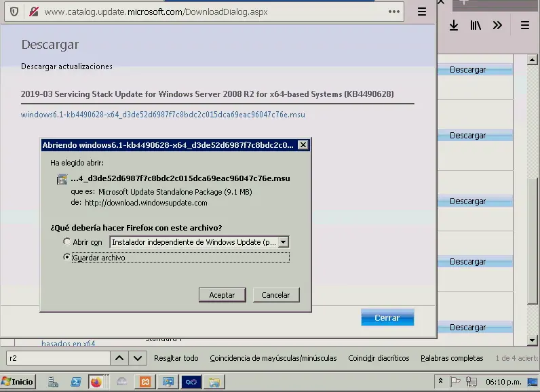Image resolution: width=540 pixels, height=392 pixels.
Task: Go to next find match arrow
Action: coord(138,358)
